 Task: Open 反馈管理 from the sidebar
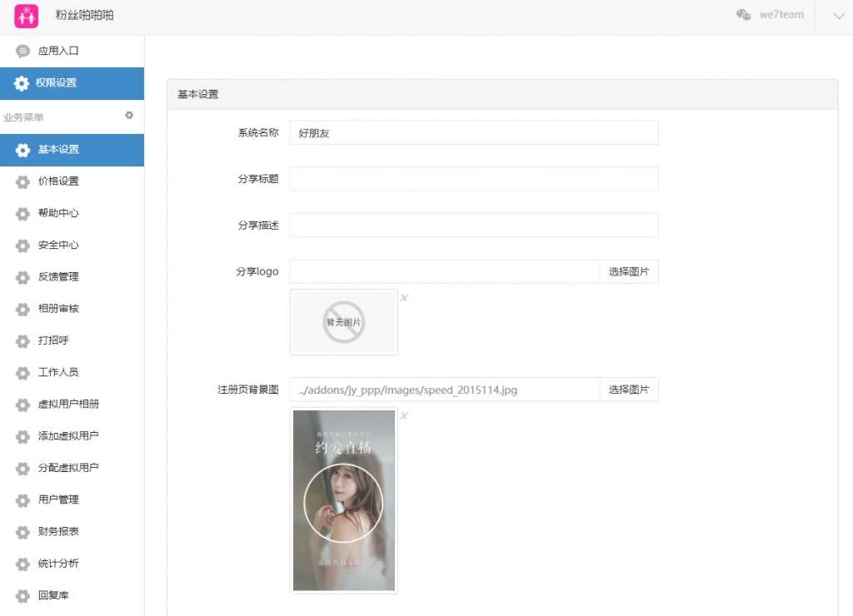pyautogui.click(x=58, y=277)
